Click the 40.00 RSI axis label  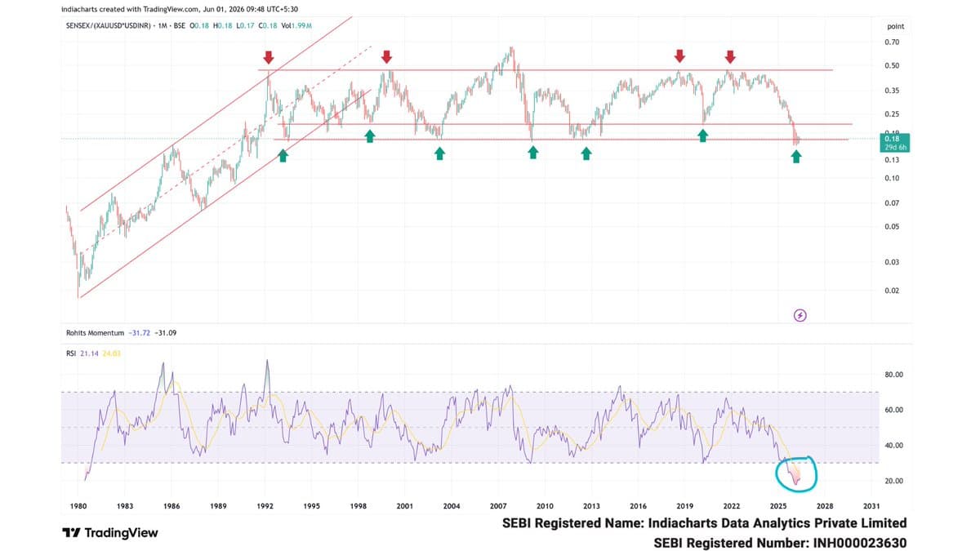pos(893,446)
